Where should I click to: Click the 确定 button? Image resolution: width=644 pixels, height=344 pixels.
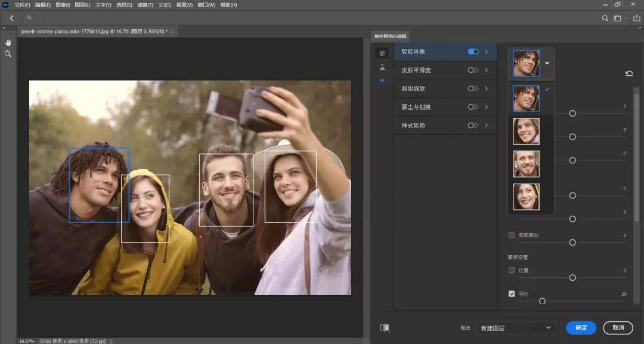[581, 328]
